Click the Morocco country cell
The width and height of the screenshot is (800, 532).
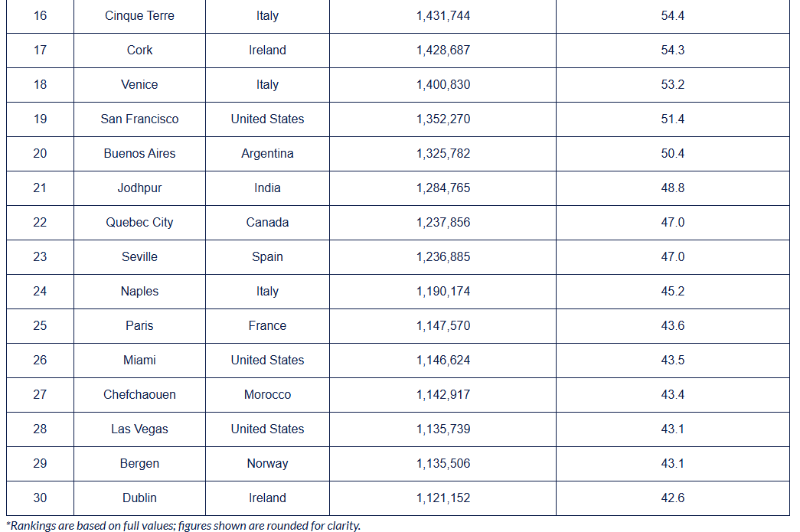267,394
